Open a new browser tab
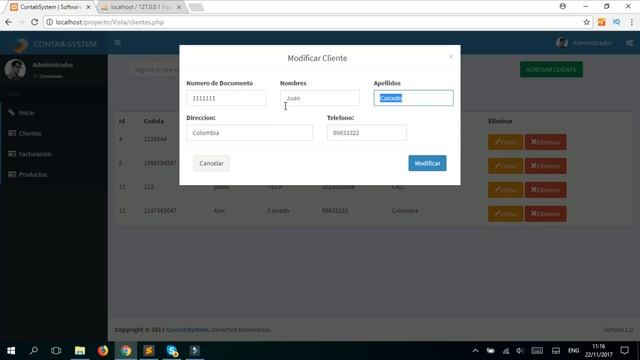The image size is (640, 360). [x=196, y=7]
